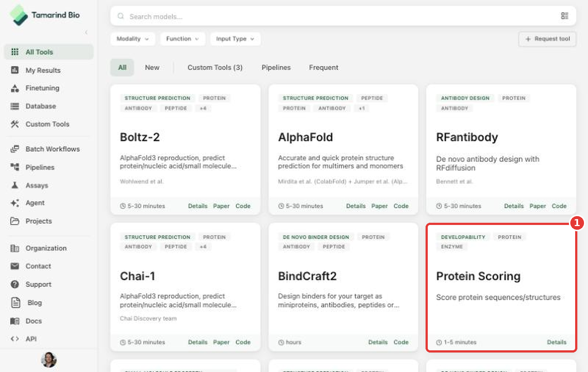Open BindCraft2 Code link
Screen dimensions: 588x372
[x=401, y=342]
